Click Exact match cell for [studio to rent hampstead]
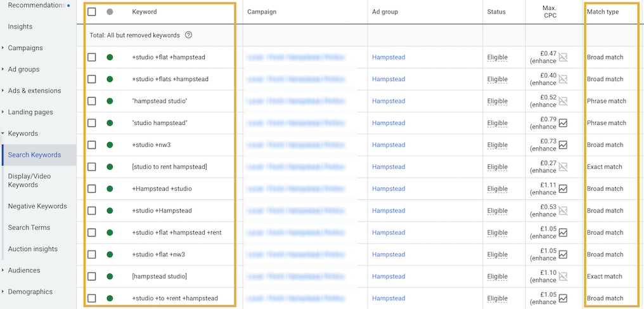Screen dimensions: 644x309 [605, 167]
